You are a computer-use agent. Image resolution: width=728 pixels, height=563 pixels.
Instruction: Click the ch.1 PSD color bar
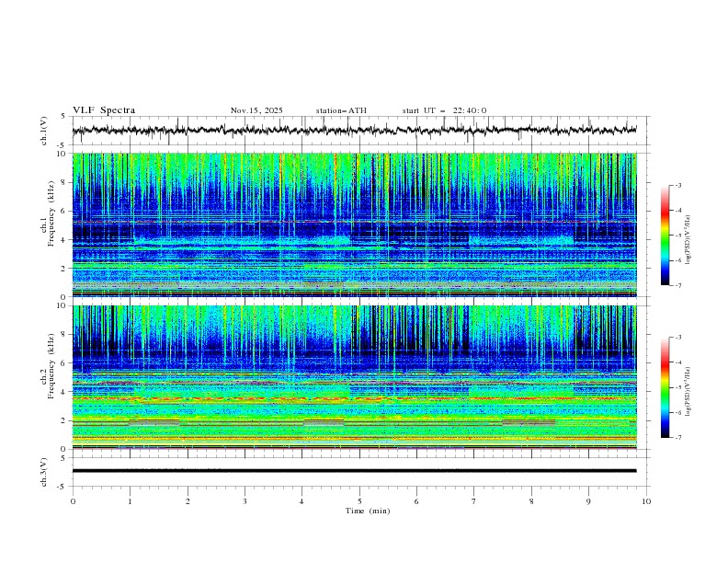point(665,236)
